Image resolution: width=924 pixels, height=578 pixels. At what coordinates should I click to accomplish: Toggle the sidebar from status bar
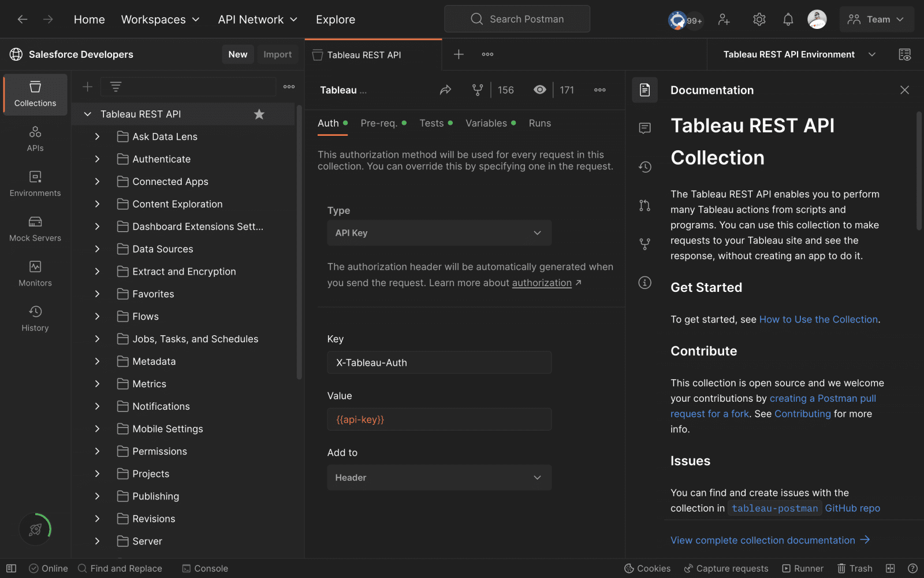[x=11, y=568]
